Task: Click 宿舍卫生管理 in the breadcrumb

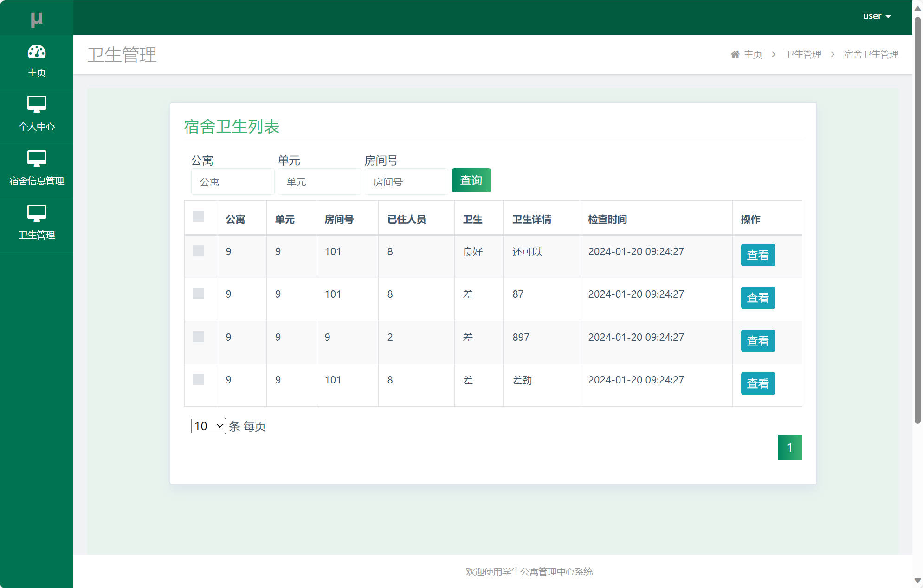Action: pyautogui.click(x=871, y=54)
